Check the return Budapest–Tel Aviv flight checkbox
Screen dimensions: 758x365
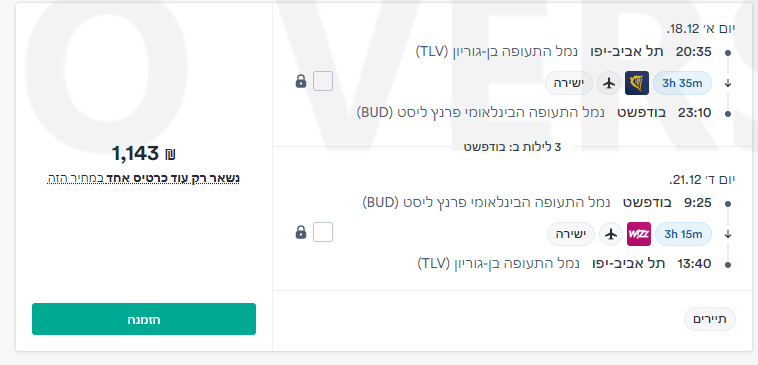(x=323, y=232)
